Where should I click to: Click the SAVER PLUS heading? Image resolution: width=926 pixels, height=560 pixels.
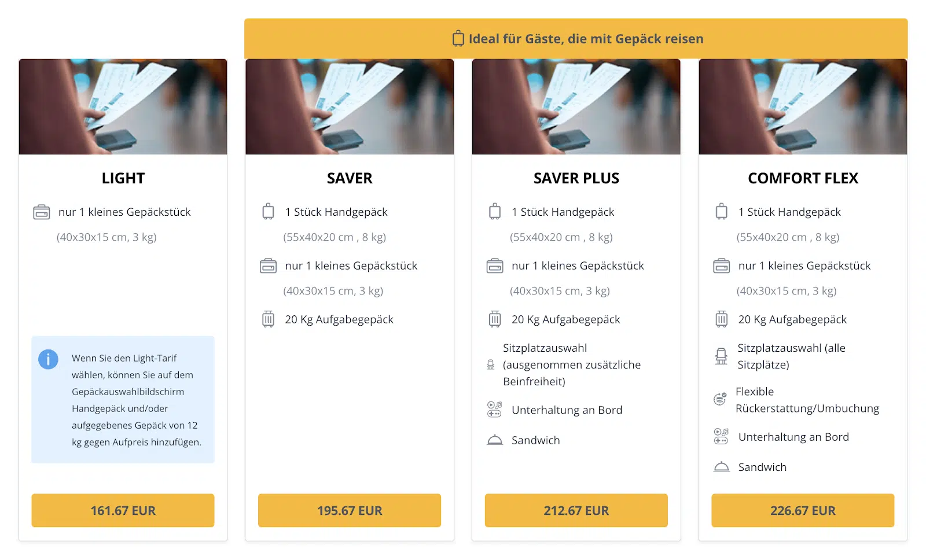point(576,178)
